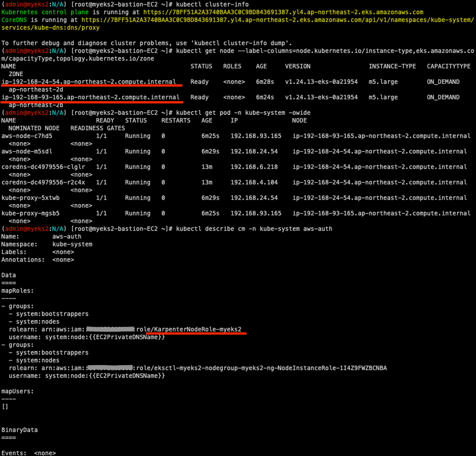Click the CAPACITYTYPE column header
The width and height of the screenshot is (476, 456).
click(449, 66)
